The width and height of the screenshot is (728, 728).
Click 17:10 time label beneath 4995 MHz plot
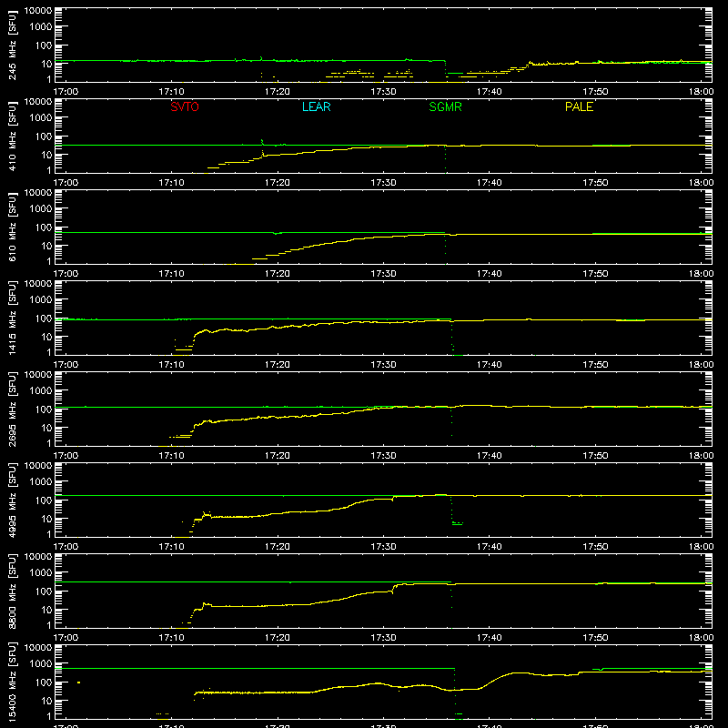pyautogui.click(x=171, y=547)
